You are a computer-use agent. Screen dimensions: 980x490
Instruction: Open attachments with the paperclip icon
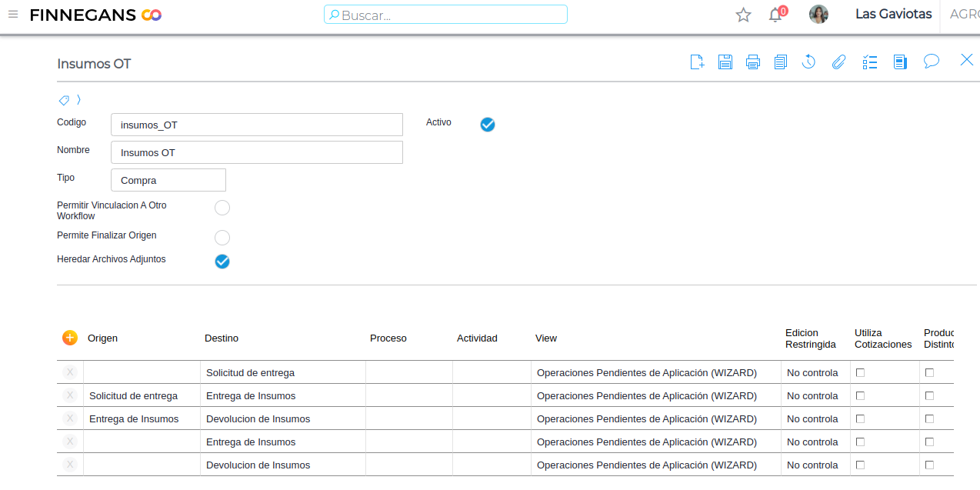coord(838,62)
